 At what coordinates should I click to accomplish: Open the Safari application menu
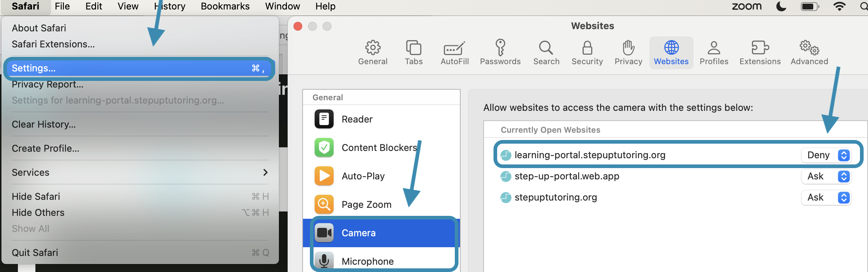(26, 6)
